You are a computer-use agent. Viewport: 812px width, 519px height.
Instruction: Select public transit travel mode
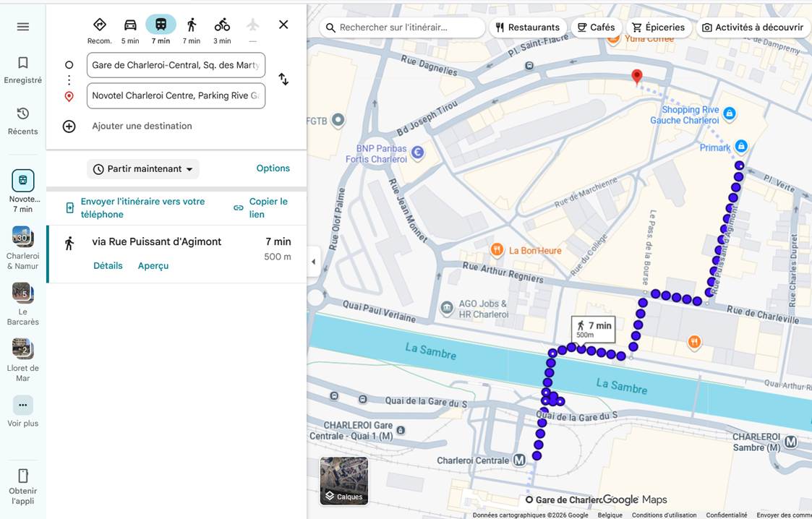[161, 25]
